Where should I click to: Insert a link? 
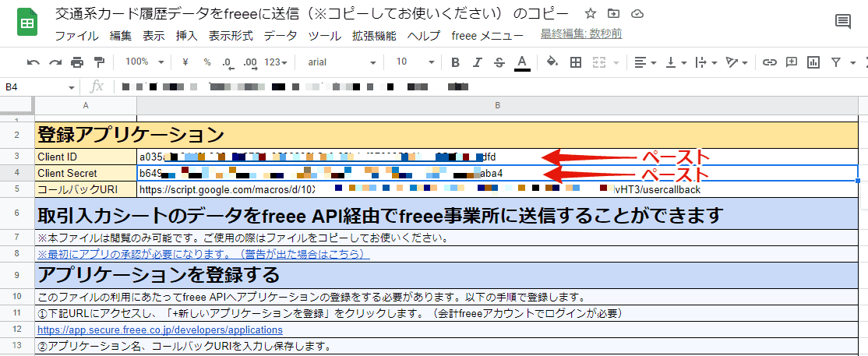(x=769, y=62)
